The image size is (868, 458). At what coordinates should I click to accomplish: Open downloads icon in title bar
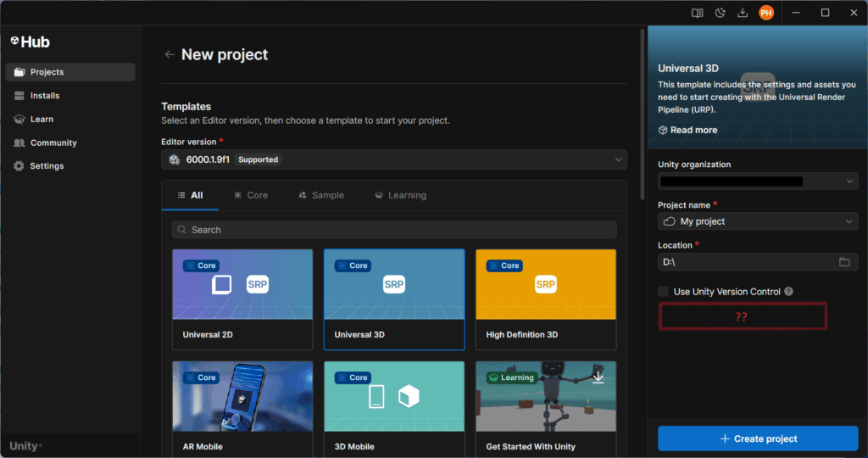743,13
